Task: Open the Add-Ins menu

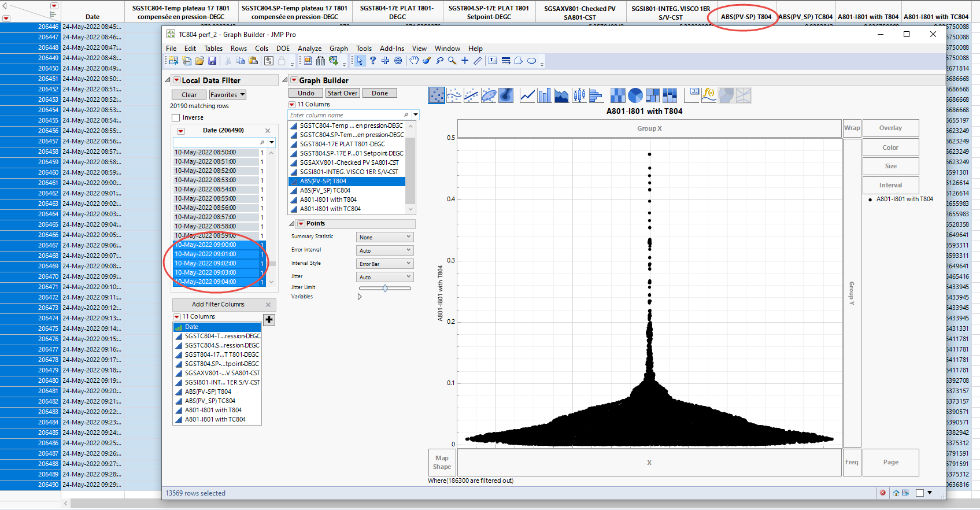Action: [x=391, y=49]
